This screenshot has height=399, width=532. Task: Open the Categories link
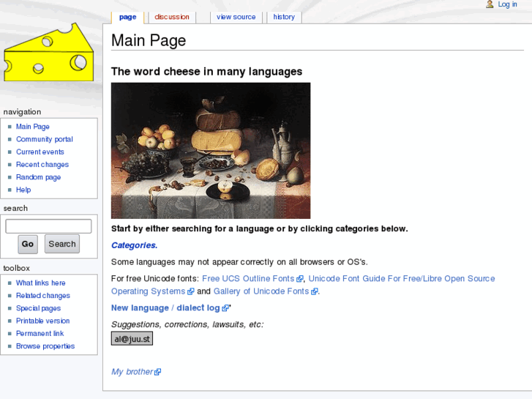click(x=134, y=245)
